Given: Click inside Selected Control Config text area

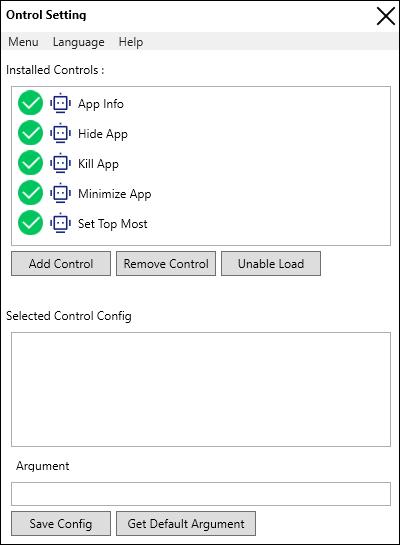Looking at the screenshot, I should (201, 389).
